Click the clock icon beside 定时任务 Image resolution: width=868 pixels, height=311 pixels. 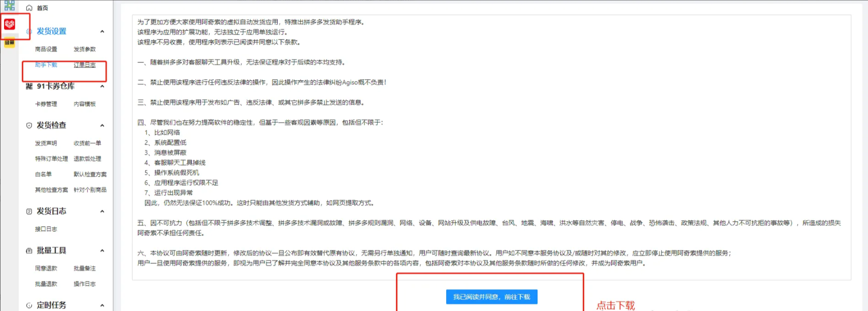coord(29,305)
